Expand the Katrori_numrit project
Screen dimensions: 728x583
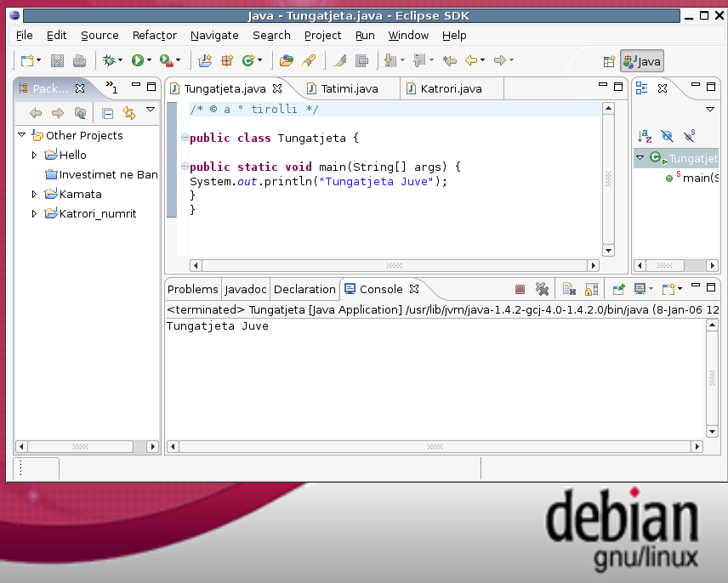[x=34, y=213]
